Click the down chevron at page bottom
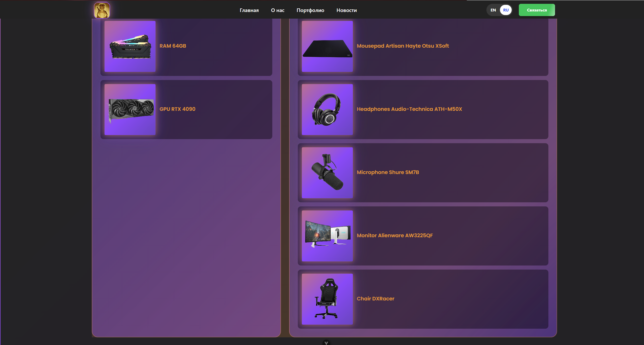Viewport: 644px width, 345px height. [326, 343]
